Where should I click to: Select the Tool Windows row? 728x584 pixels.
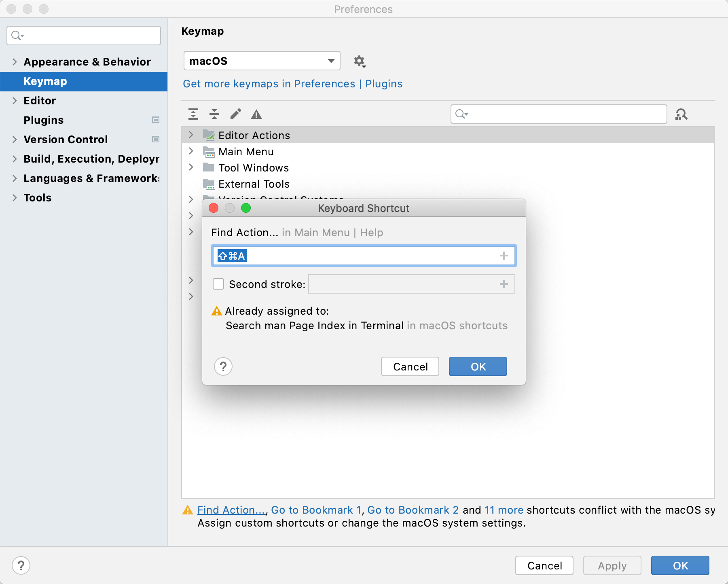[x=448, y=168]
